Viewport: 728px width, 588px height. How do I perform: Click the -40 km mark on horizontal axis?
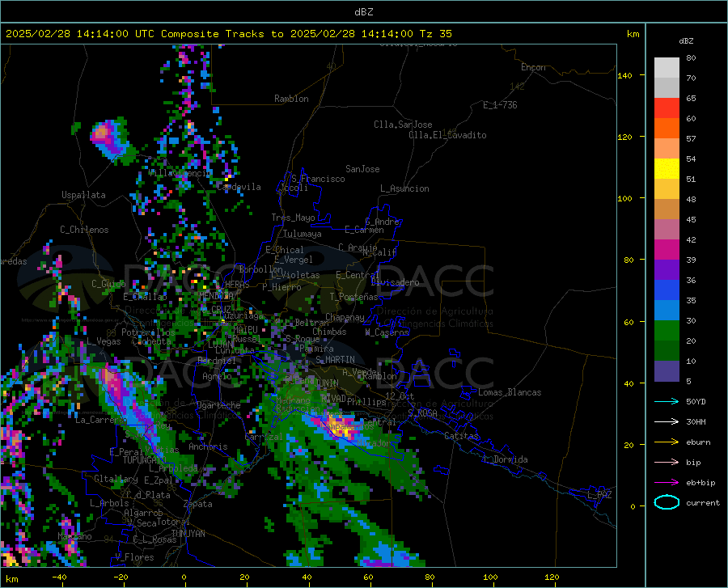tap(59, 577)
